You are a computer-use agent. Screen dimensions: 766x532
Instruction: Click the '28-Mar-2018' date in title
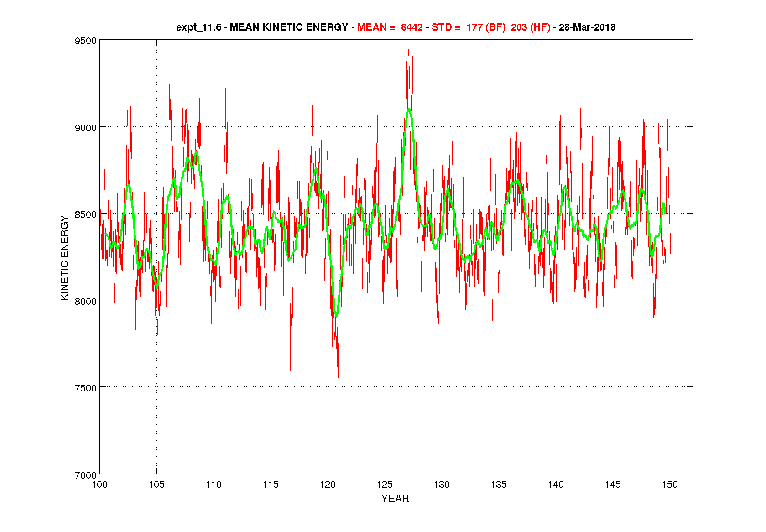coord(587,27)
